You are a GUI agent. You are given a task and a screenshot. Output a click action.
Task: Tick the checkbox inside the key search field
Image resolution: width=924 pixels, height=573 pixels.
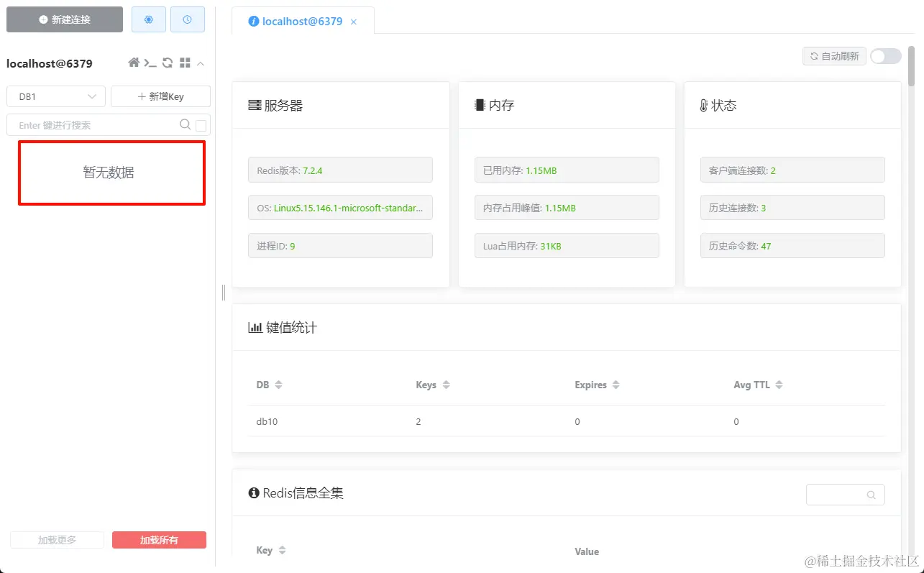pyautogui.click(x=201, y=126)
